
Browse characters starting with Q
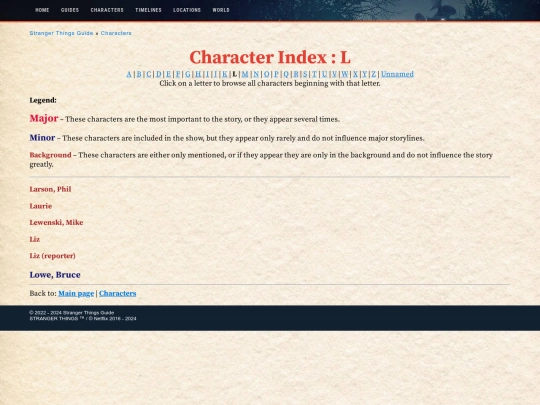pos(286,74)
